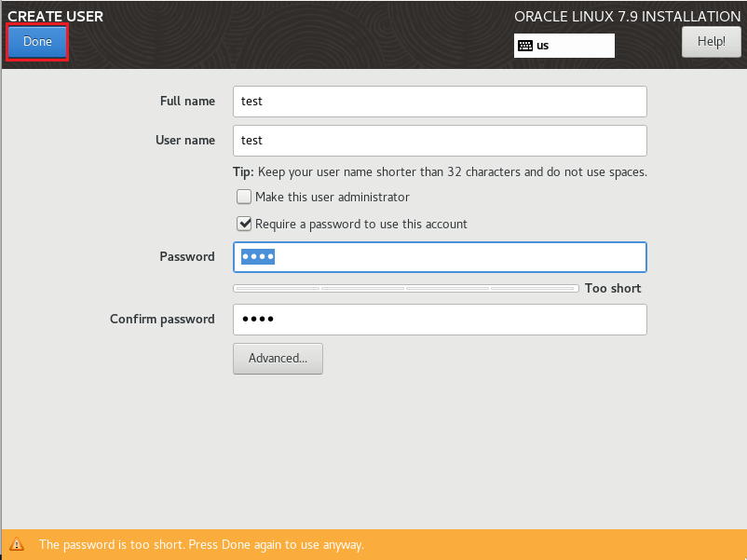Click the password strength meter bar

pyautogui.click(x=406, y=288)
